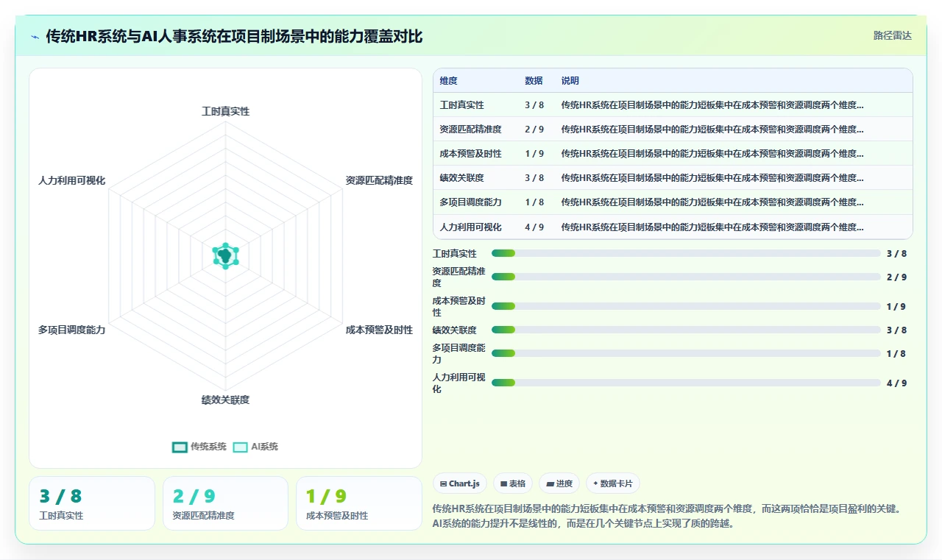The width and height of the screenshot is (942, 560).
Task: Select the 资源匹配精准度 table row name
Action: pyautogui.click(x=471, y=130)
